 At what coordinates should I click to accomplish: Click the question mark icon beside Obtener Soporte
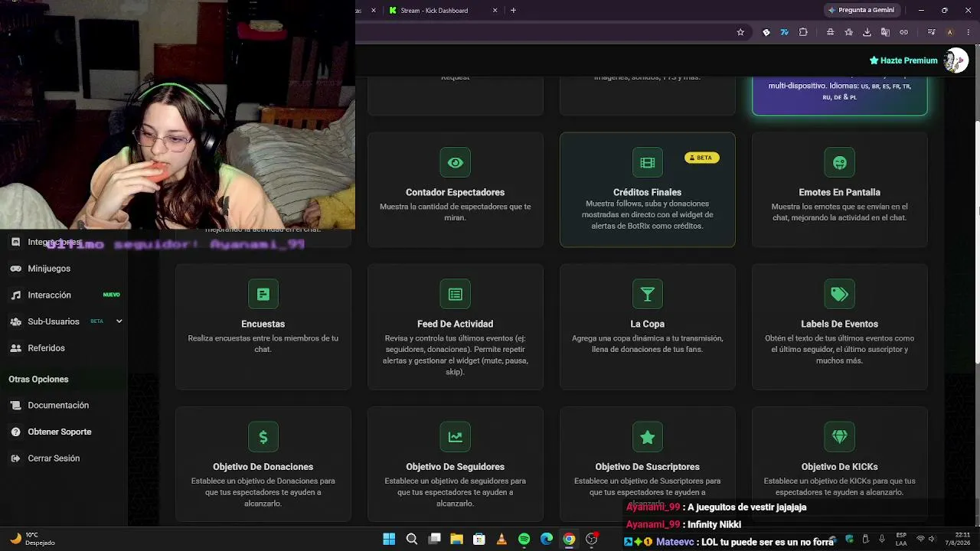coord(15,432)
